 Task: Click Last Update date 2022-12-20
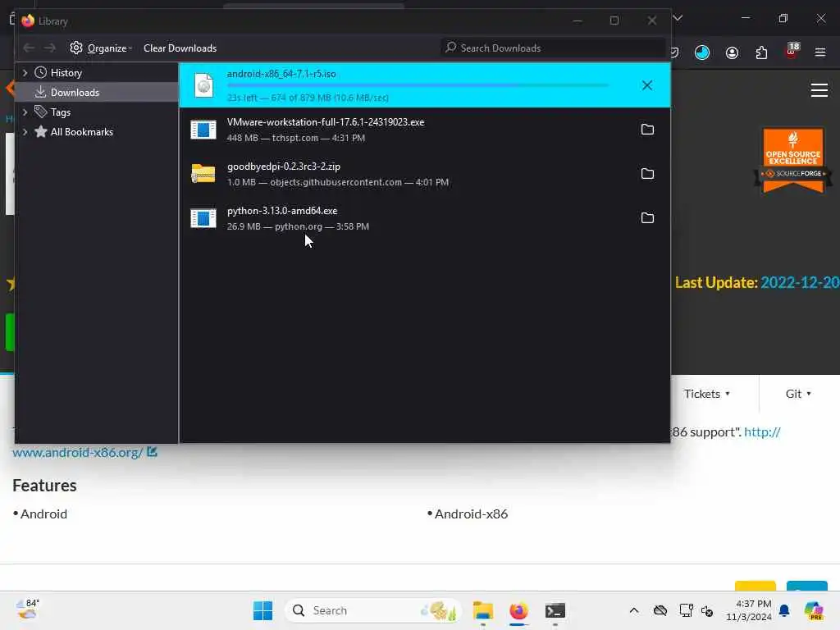[x=800, y=282]
